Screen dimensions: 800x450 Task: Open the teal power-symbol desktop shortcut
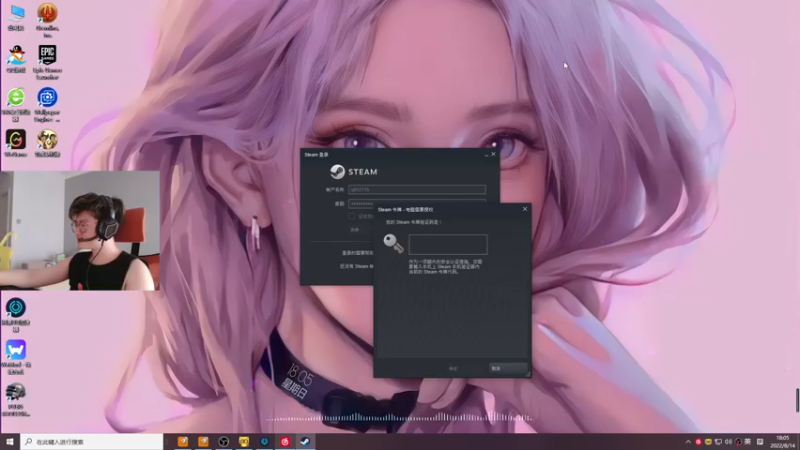(16, 315)
